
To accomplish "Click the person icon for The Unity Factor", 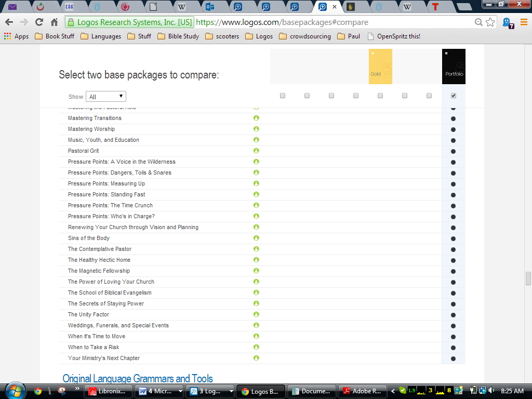I will (x=256, y=314).
